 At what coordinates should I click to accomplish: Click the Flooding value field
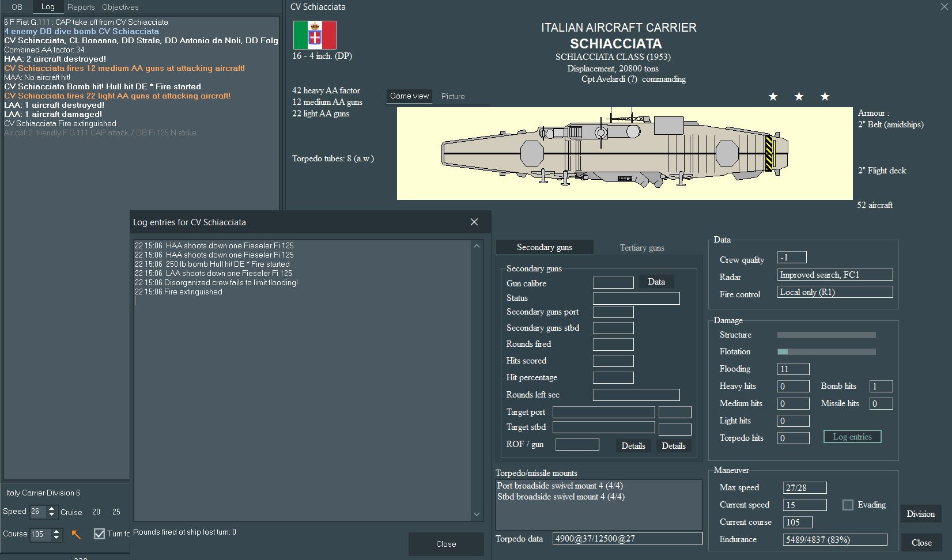794,369
